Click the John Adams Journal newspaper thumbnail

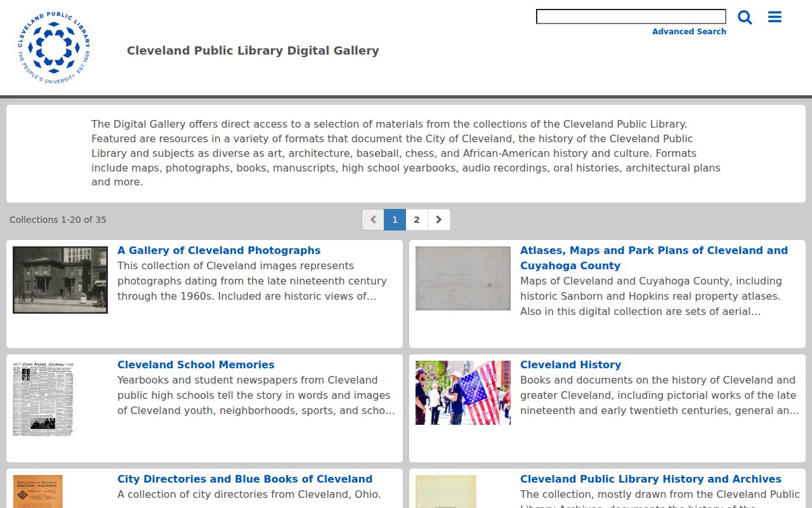(43, 399)
